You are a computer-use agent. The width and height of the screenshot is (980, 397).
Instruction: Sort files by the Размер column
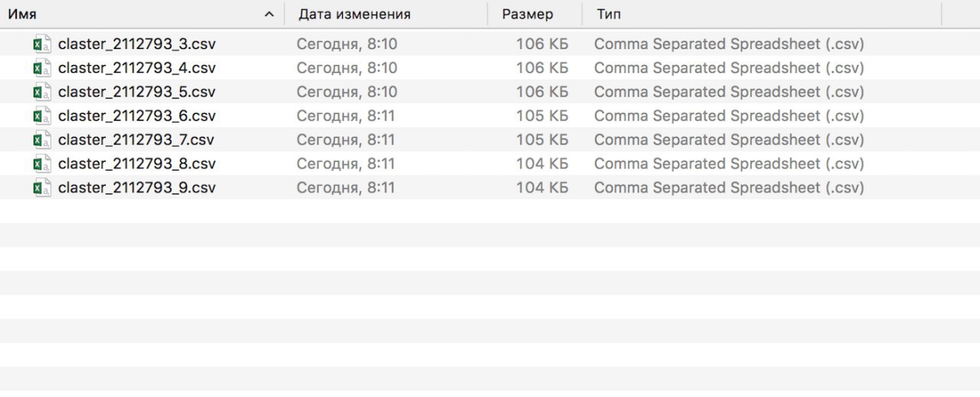point(528,15)
